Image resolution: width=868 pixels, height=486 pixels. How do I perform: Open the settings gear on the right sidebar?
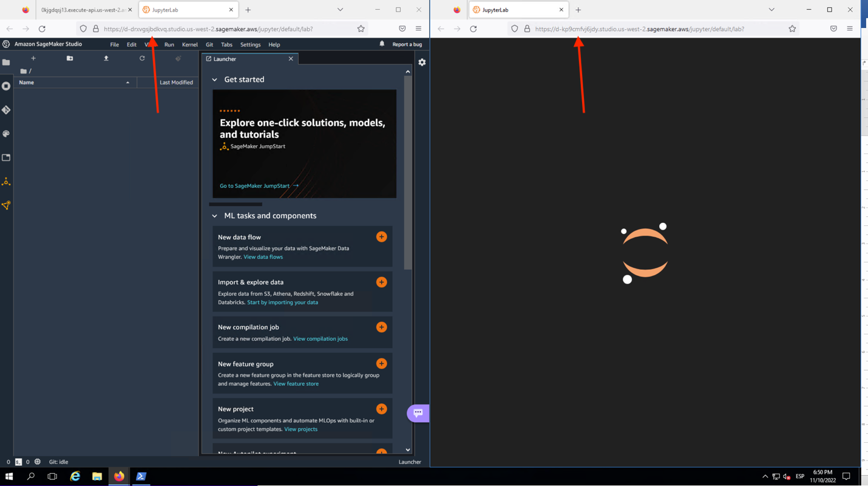422,63
